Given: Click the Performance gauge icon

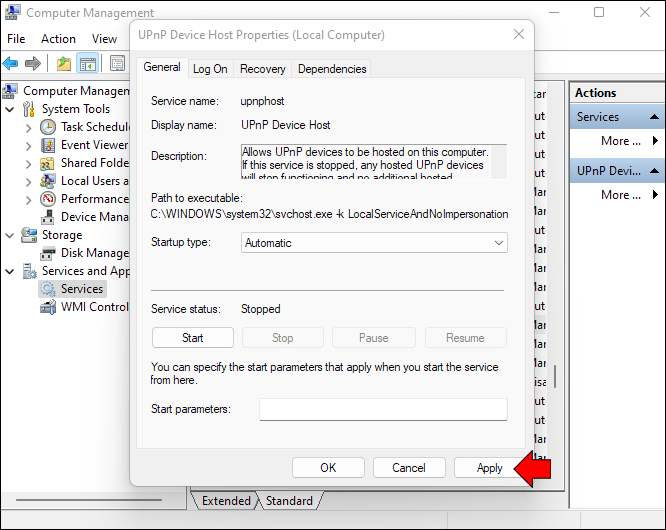Looking at the screenshot, I should (48, 199).
